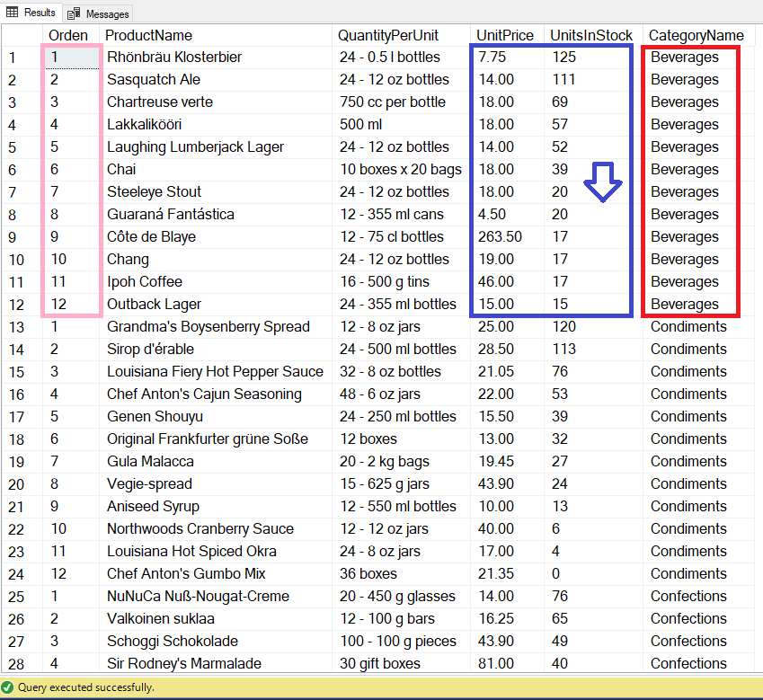Click the Outback Lager cell

coord(216,304)
